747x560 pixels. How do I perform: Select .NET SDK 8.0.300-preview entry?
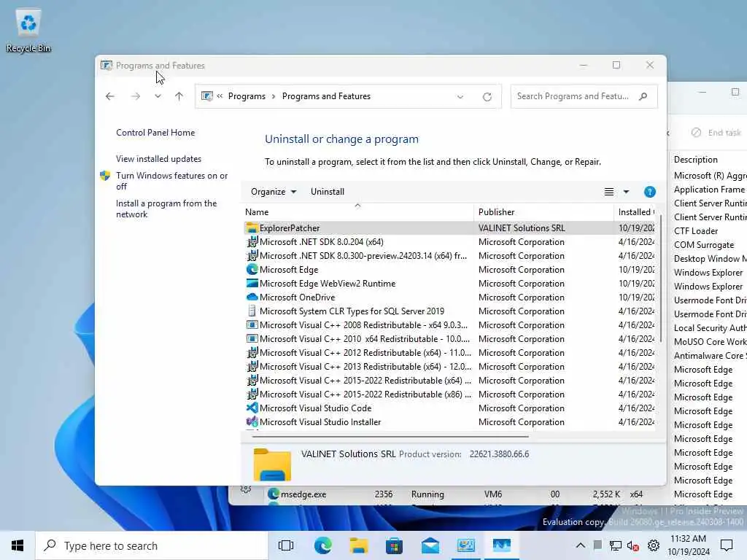449,256
